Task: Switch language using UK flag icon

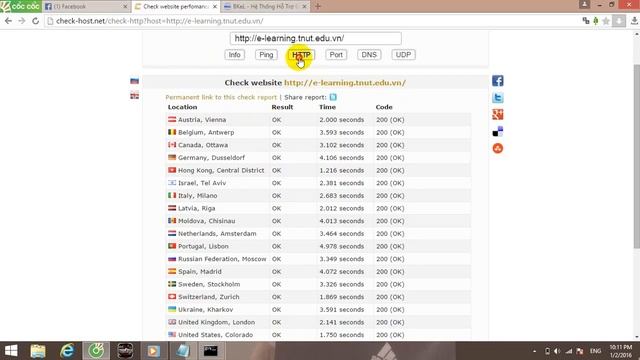Action: pos(134,96)
